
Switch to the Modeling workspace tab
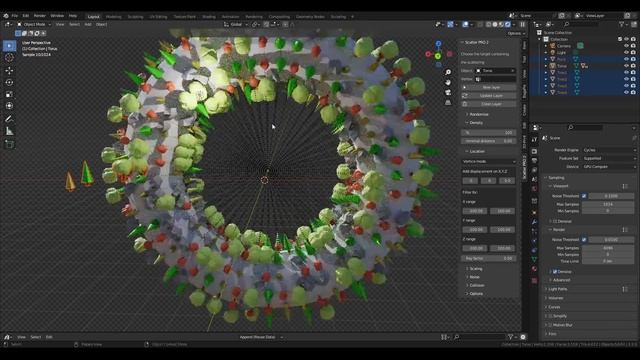point(113,17)
